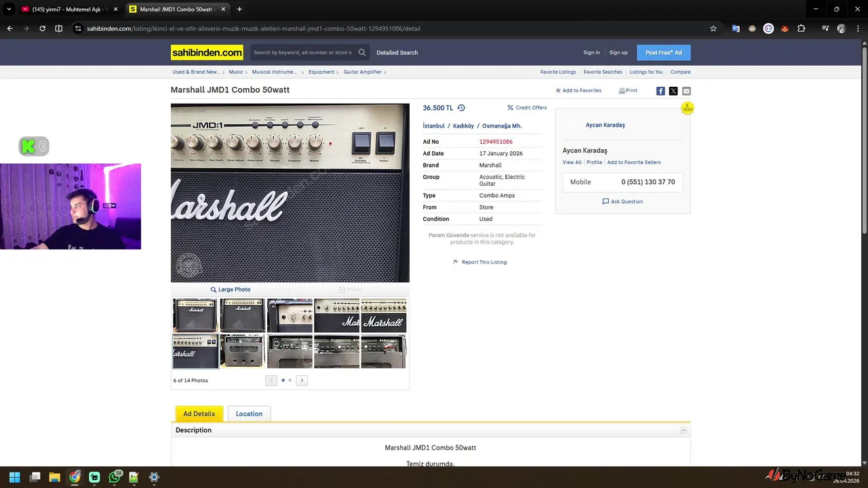Click Sign in link
This screenshot has width=868, height=488.
(591, 52)
